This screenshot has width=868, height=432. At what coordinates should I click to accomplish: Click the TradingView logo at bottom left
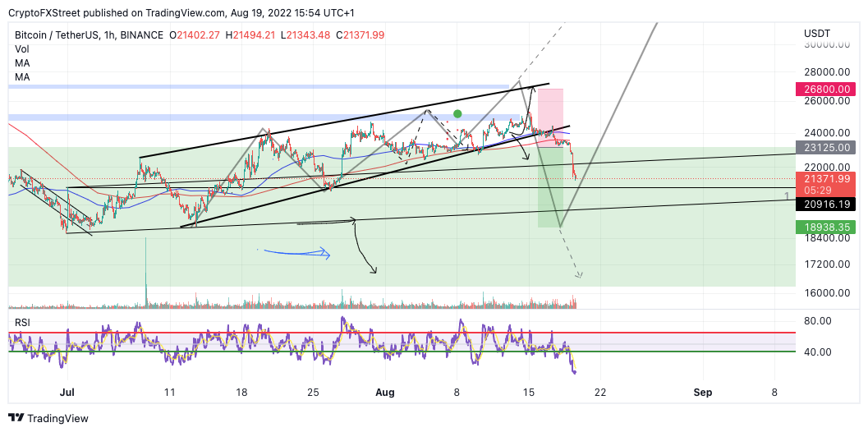tap(48, 418)
